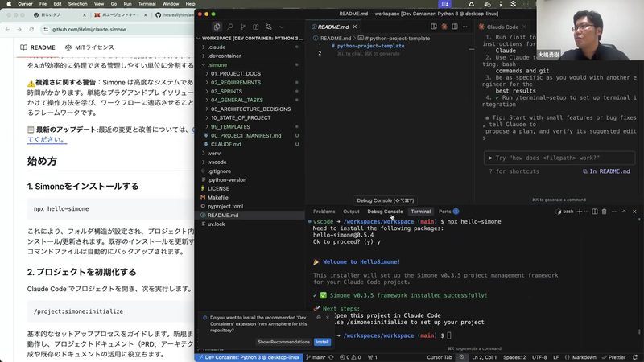Click the Cursor Tab status item
Image resolution: width=644 pixels, height=362 pixels.
tap(439, 357)
